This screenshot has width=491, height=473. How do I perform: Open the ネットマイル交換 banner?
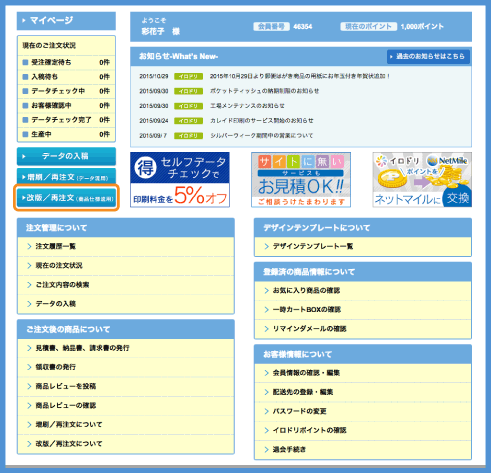tap(422, 180)
